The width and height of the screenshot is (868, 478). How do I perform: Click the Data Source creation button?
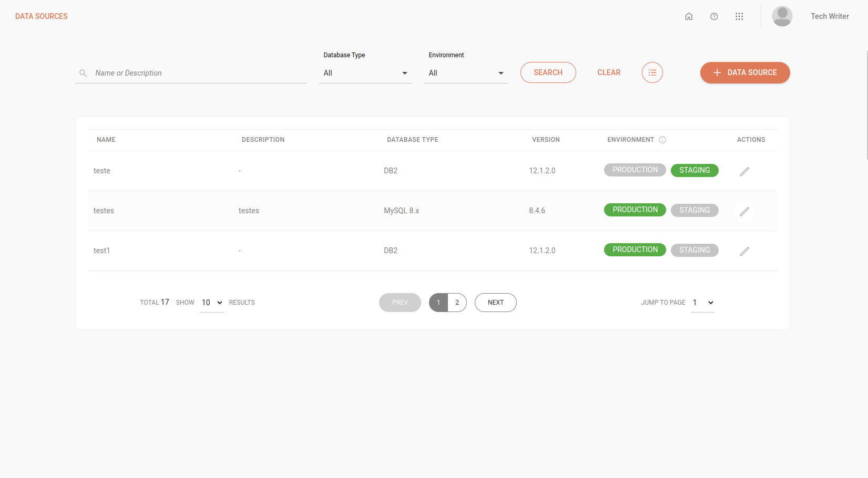(x=744, y=72)
